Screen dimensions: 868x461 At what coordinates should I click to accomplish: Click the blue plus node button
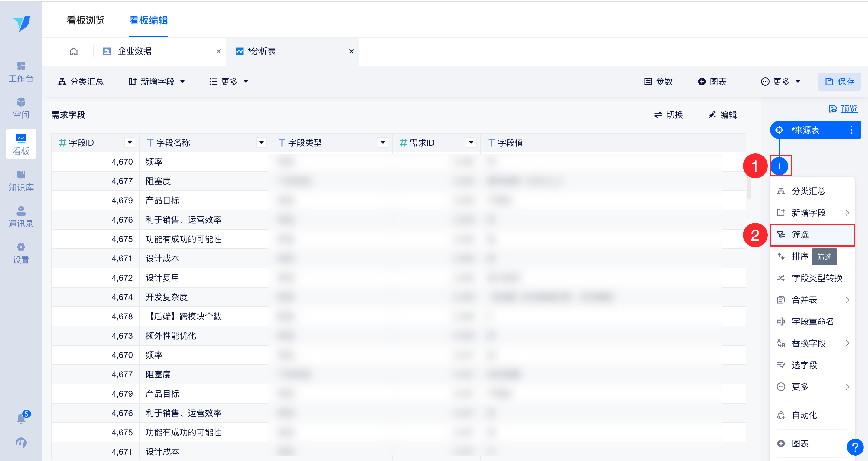click(779, 166)
